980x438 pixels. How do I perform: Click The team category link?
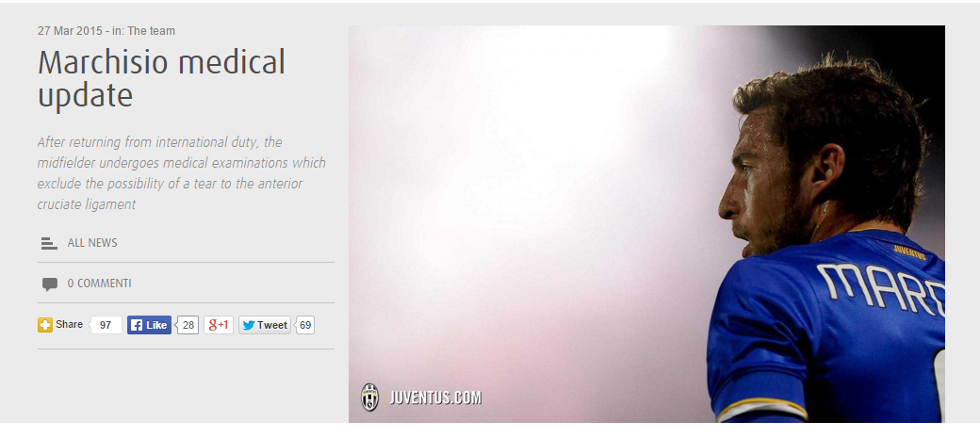point(152,31)
